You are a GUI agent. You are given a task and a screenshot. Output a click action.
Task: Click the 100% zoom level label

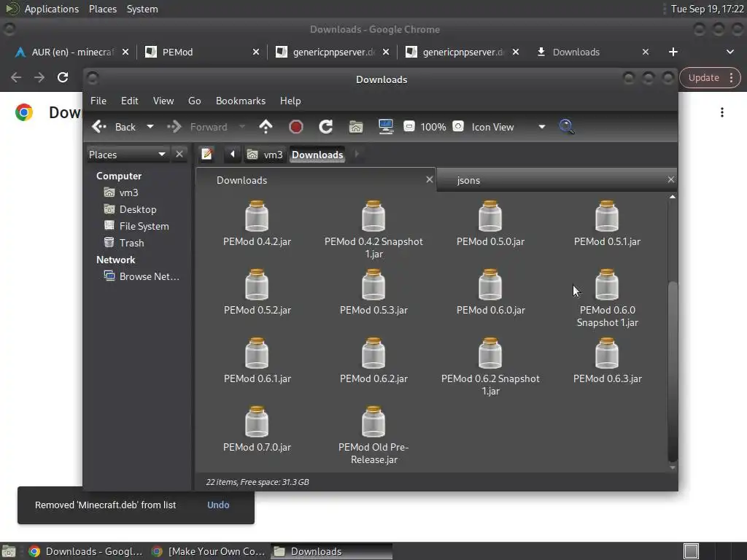click(433, 127)
